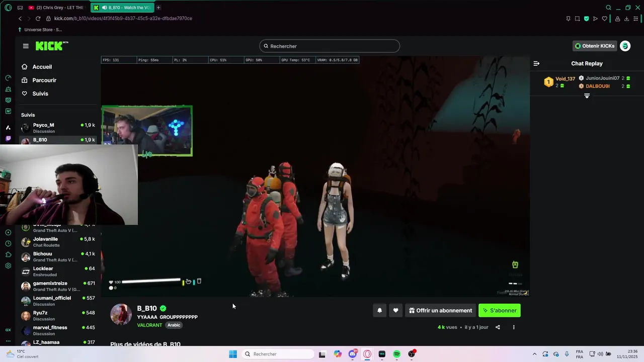This screenshot has width=644, height=362.
Task: Open B_B10 profile avatar
Action: point(121,314)
